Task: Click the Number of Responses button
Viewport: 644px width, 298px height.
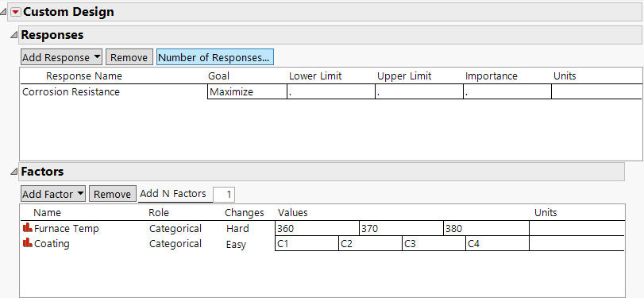Action: click(x=215, y=57)
